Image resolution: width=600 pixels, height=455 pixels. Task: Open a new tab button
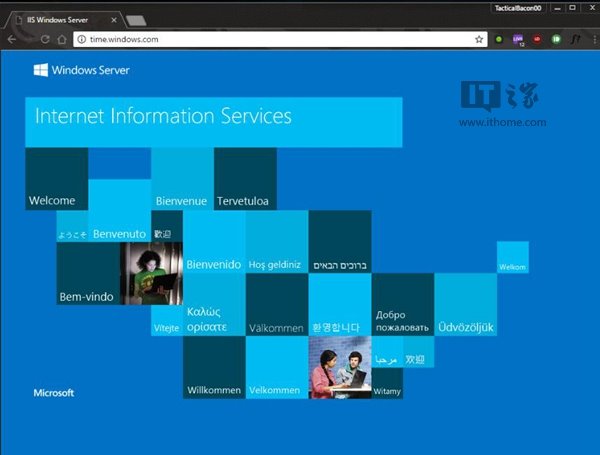tap(136, 21)
